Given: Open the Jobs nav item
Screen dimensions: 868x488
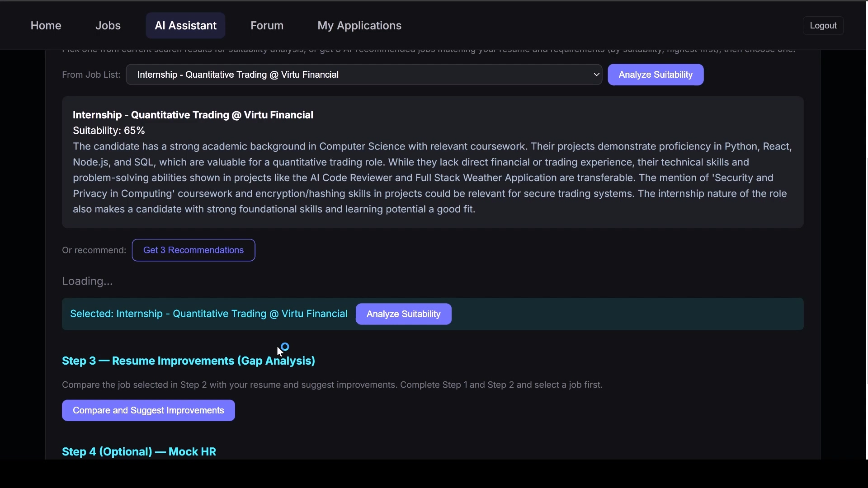Looking at the screenshot, I should (x=108, y=26).
